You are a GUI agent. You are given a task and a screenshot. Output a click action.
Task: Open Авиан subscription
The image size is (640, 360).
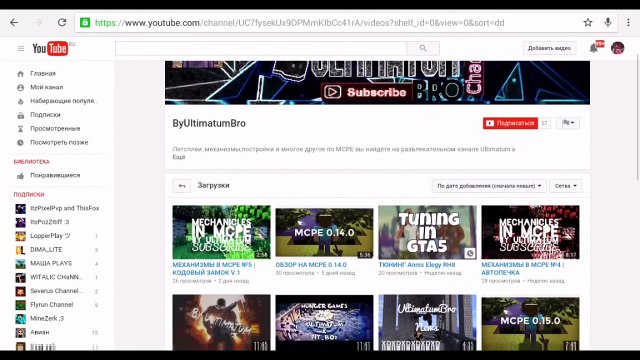pos(40,332)
